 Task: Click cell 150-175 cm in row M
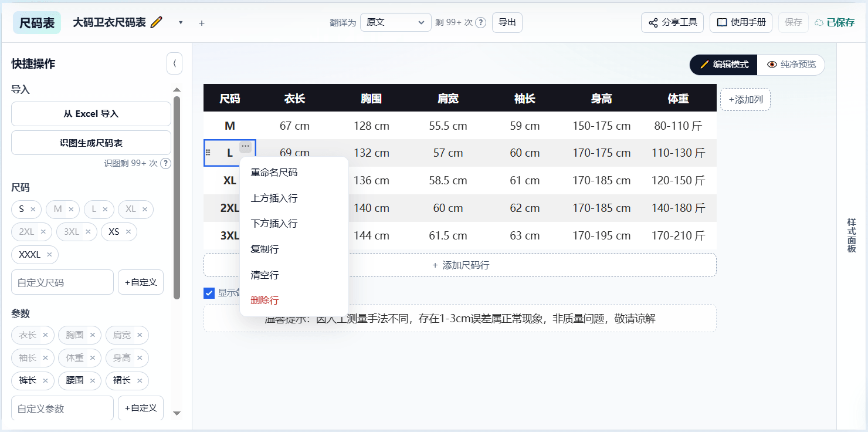point(602,126)
